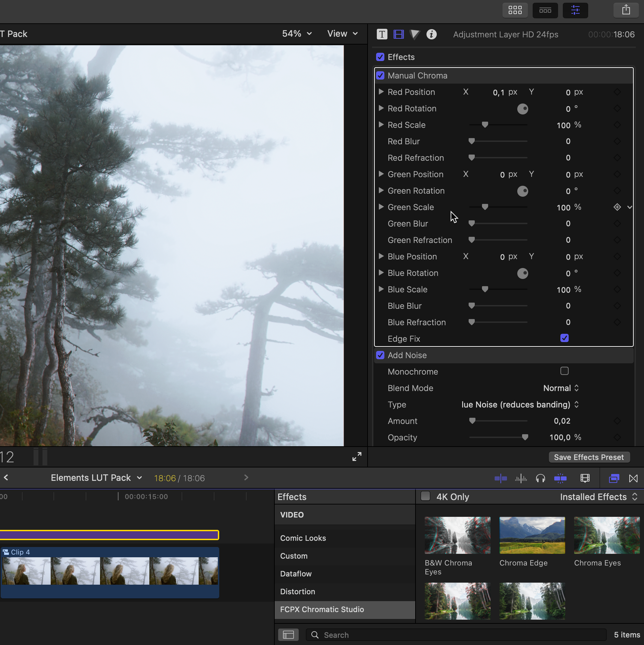
Task: Enter fullscreen viewer with arrows icon
Action: (x=357, y=457)
